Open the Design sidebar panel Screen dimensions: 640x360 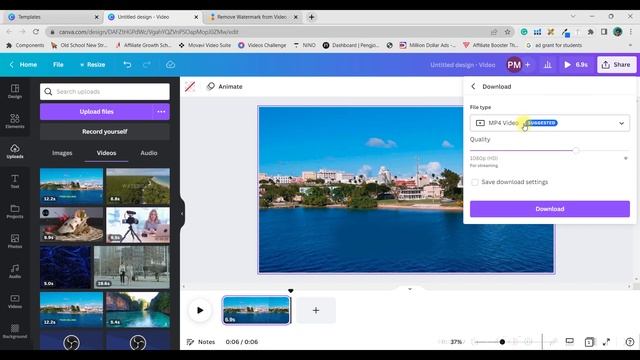click(x=15, y=91)
